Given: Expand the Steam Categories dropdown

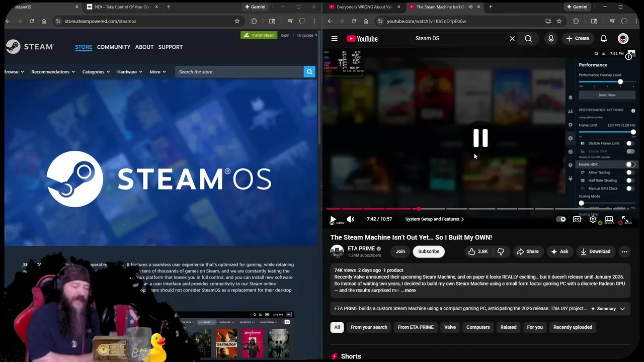Looking at the screenshot, I should click(96, 72).
